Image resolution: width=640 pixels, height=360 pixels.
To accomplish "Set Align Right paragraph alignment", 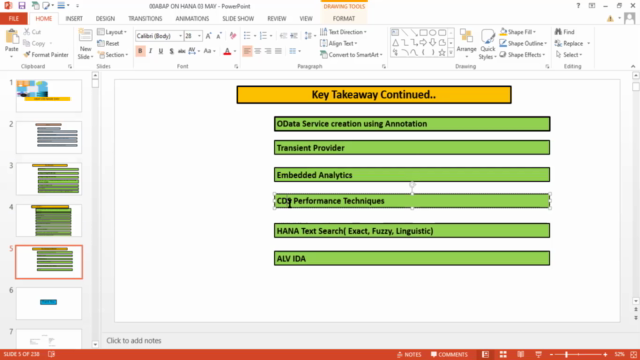I will 268,51.
